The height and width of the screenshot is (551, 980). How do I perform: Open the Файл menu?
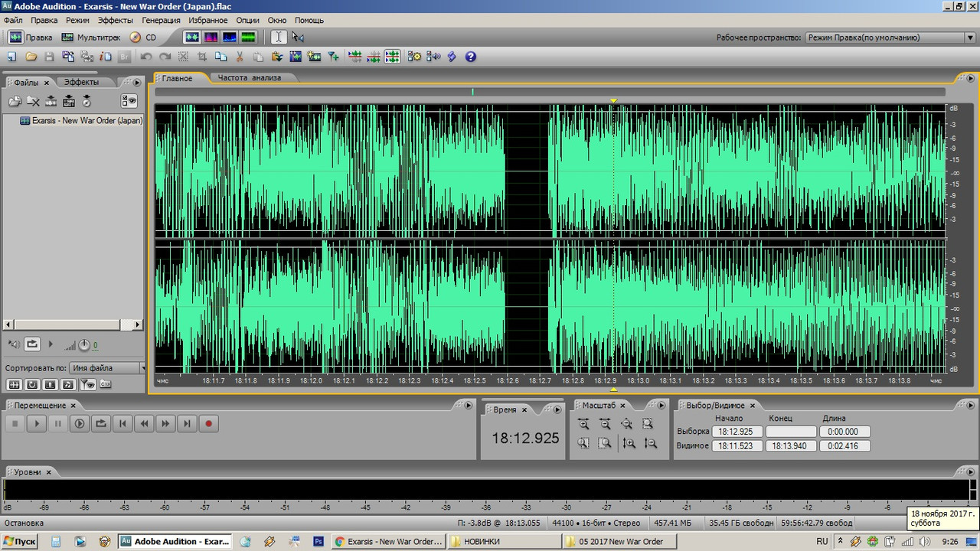click(x=13, y=21)
